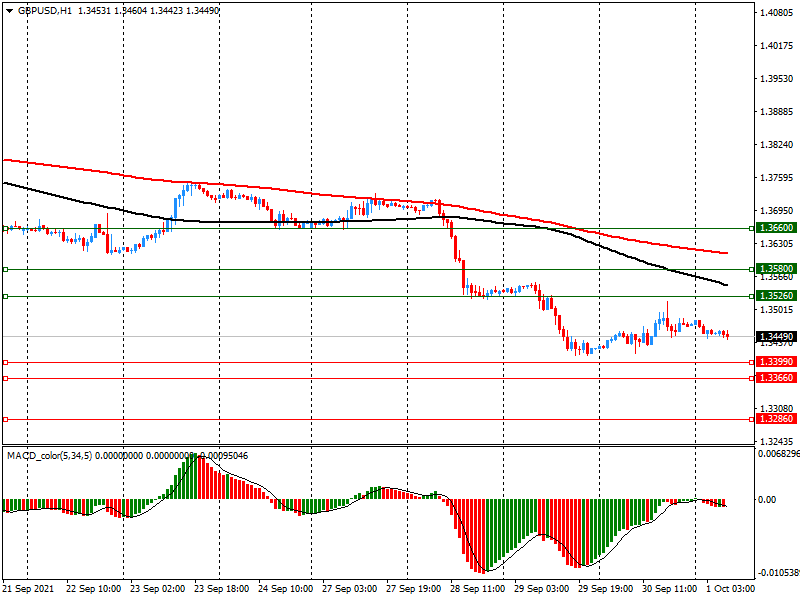800x600 pixels.
Task: Select the 1.35260 green level label
Action: 777,296
